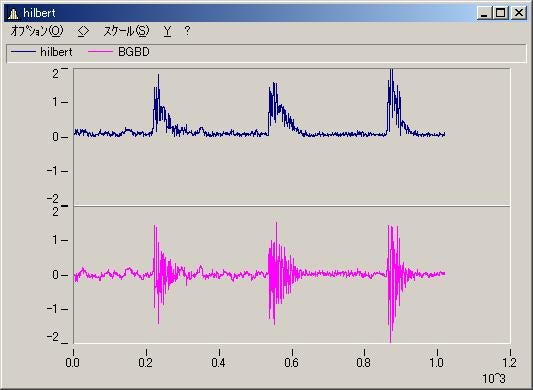Open the オプション(O) menu
The image size is (533, 390).
point(37,31)
